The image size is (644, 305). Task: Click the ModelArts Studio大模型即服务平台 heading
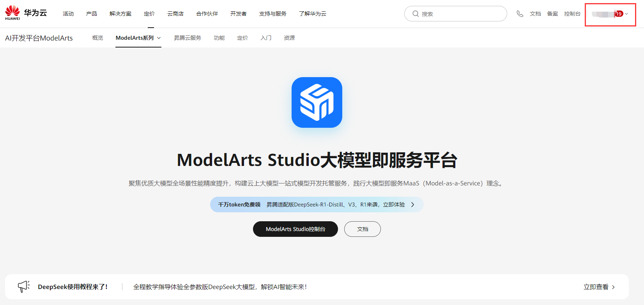[317, 160]
